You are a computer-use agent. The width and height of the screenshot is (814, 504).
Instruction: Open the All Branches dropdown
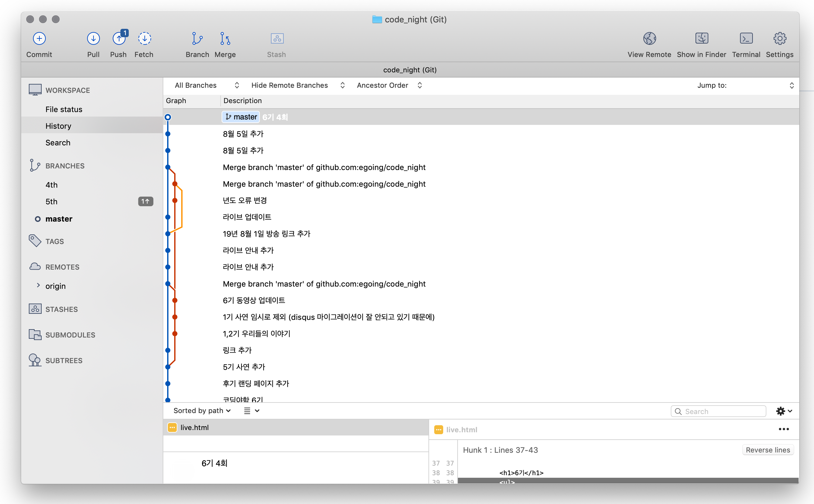coord(206,85)
